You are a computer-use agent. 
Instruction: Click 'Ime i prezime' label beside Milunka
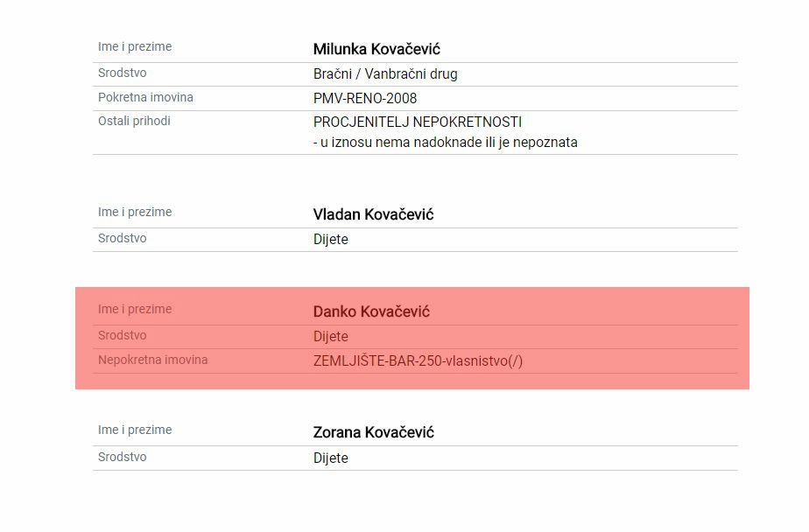[135, 46]
